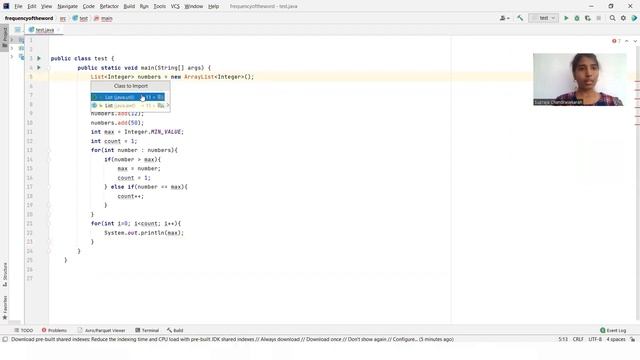640x360 pixels.
Task: Click the grey Stop button in toolbar
Action: pos(599,18)
